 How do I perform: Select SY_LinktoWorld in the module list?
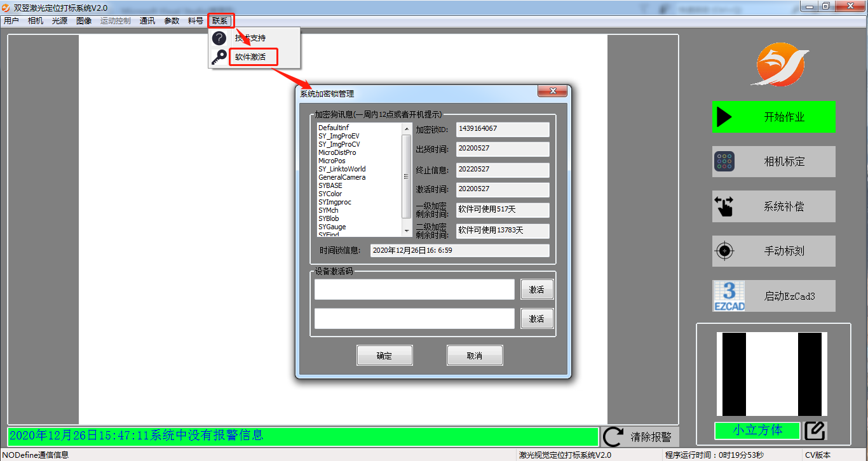click(342, 169)
